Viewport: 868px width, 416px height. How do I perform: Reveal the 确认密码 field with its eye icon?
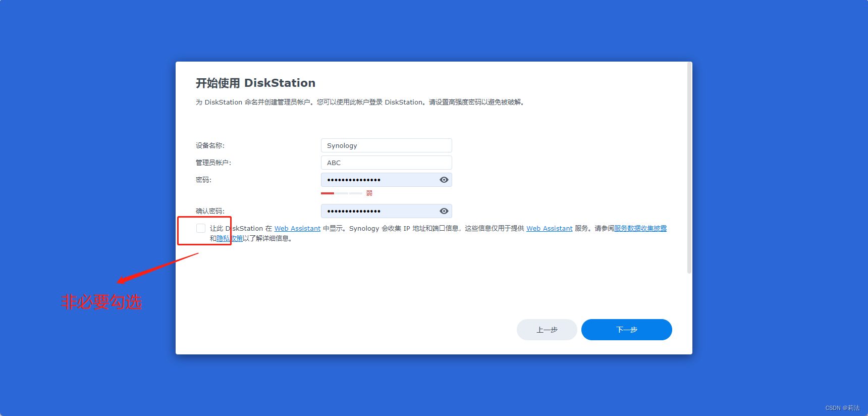tap(444, 211)
